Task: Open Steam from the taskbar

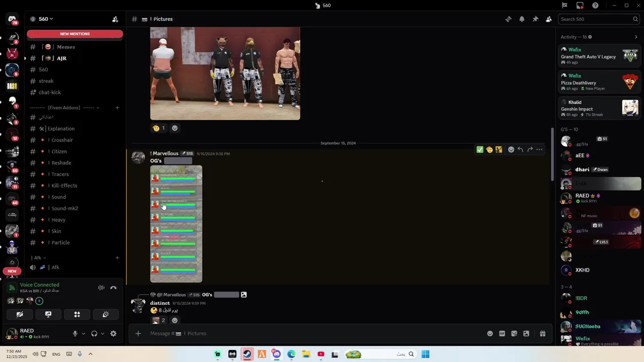Action: (x=247, y=354)
